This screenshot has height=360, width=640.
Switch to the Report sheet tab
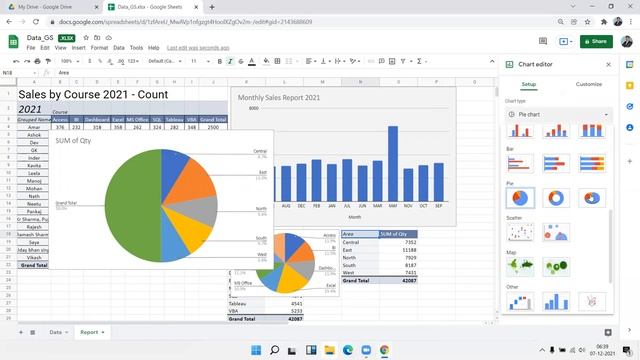[x=92, y=332]
